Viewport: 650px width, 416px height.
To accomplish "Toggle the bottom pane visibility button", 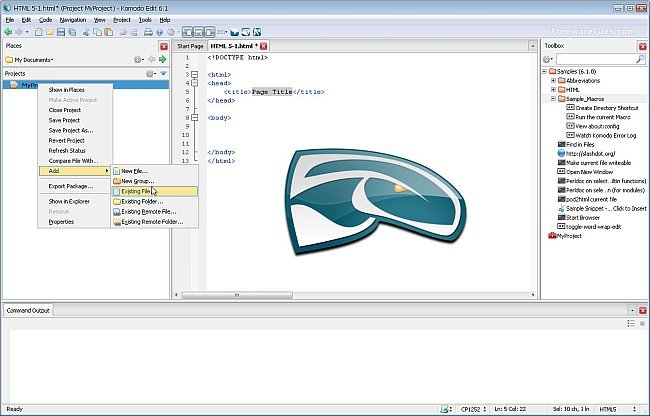I will (199, 32).
